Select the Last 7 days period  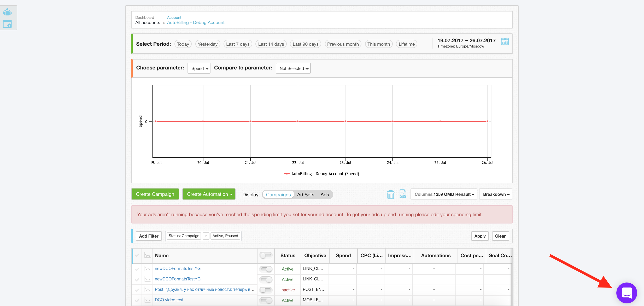pos(238,44)
